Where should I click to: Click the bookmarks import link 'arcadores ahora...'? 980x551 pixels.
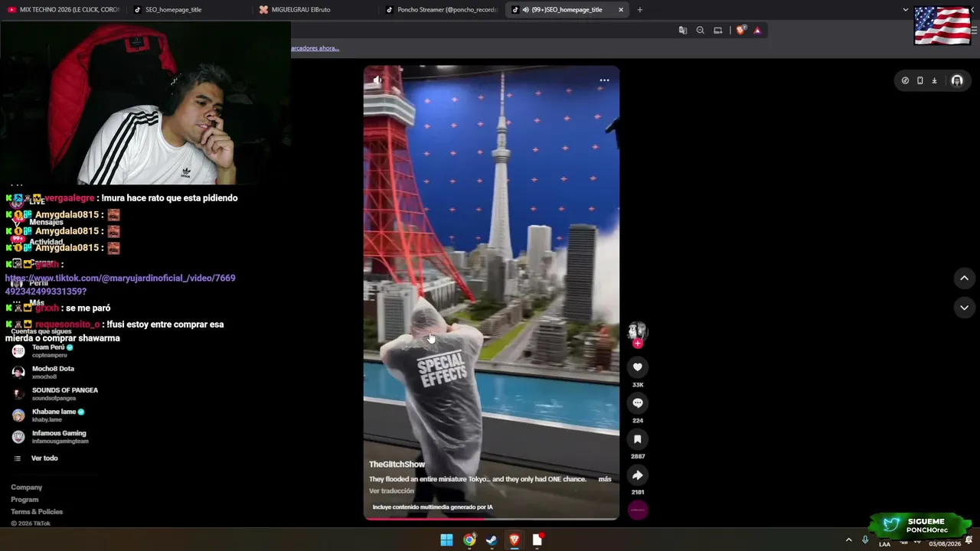315,48
